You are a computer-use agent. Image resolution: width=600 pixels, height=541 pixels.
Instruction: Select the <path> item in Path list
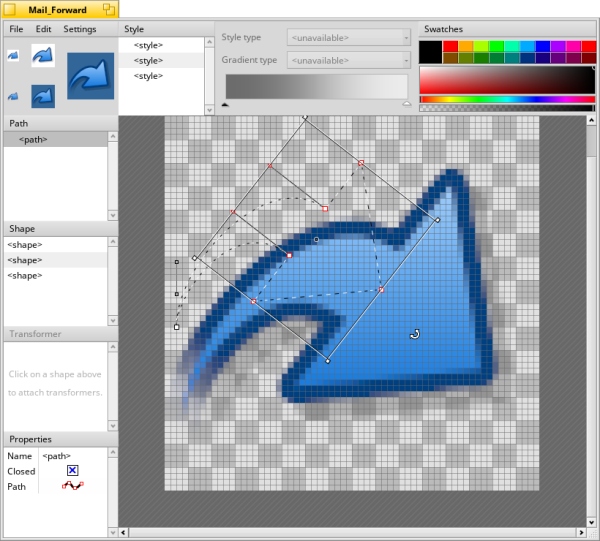coord(32,140)
